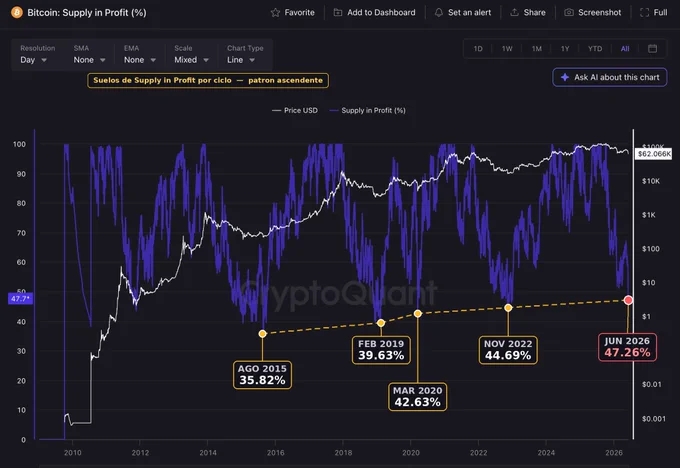Screen dimensions: 680x468
Task: Select the 1M time range
Action: pyautogui.click(x=536, y=49)
